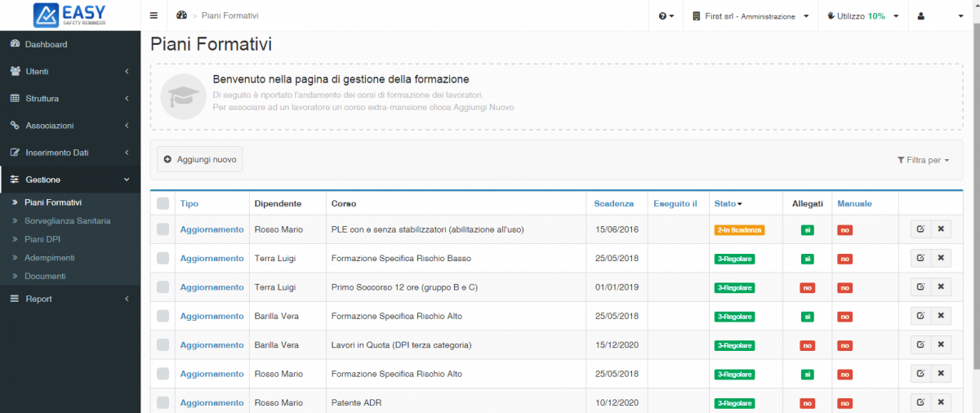The height and width of the screenshot is (413, 980).
Task: Expand the Report sidebar menu
Action: point(70,299)
